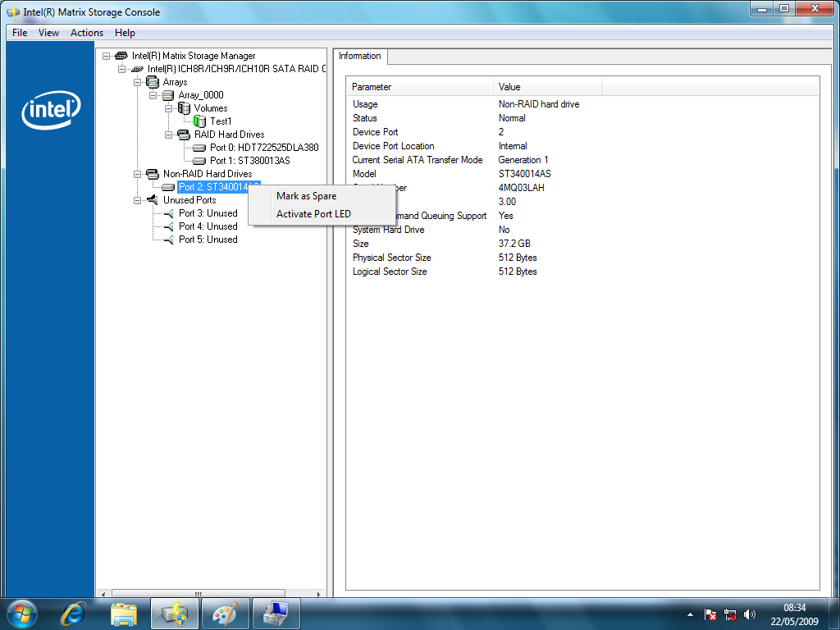Open the Actions menu

click(87, 33)
